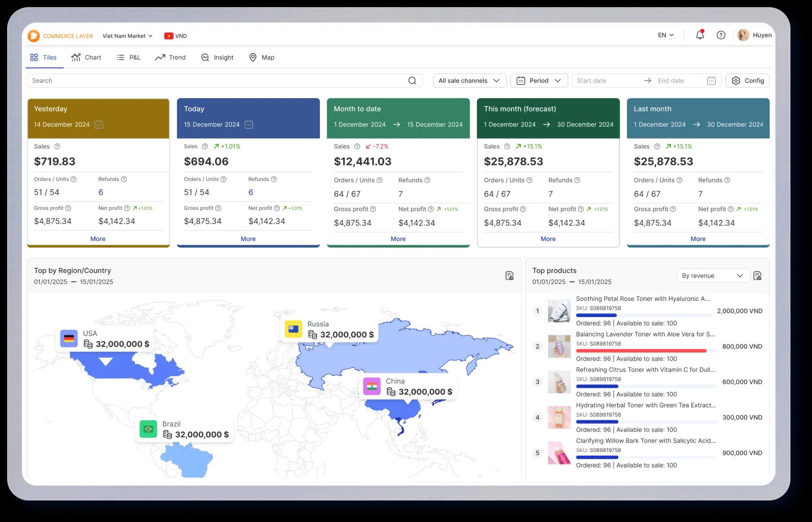
Task: Click info icon next to Sales in Yesterday tile
Action: [x=57, y=147]
